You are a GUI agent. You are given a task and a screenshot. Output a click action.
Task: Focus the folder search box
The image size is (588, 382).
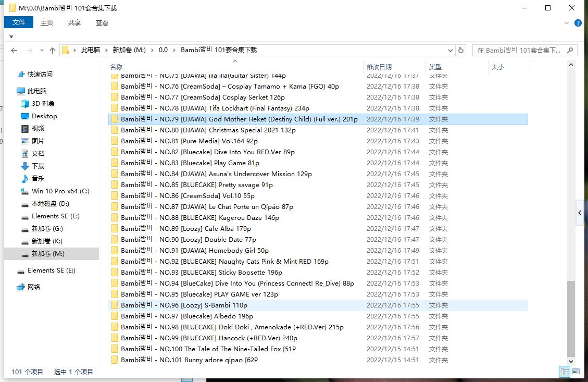[519, 50]
